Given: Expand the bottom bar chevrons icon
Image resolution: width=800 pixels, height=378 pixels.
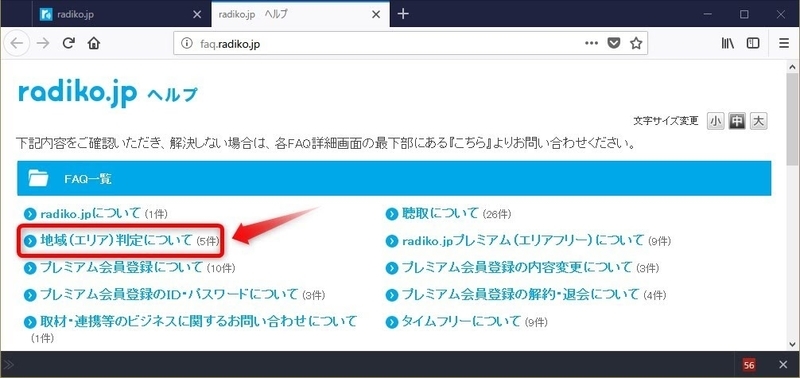Looking at the screenshot, I should (9, 364).
